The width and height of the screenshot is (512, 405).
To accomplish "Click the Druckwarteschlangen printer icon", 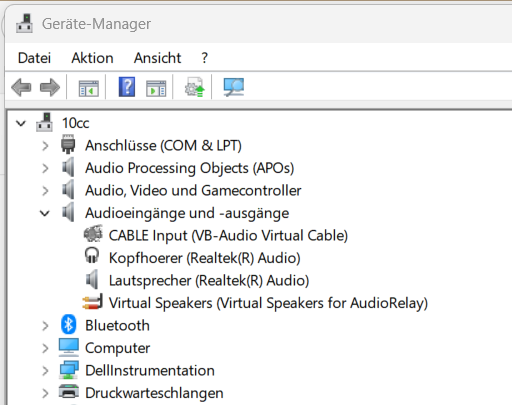I will coord(69,392).
